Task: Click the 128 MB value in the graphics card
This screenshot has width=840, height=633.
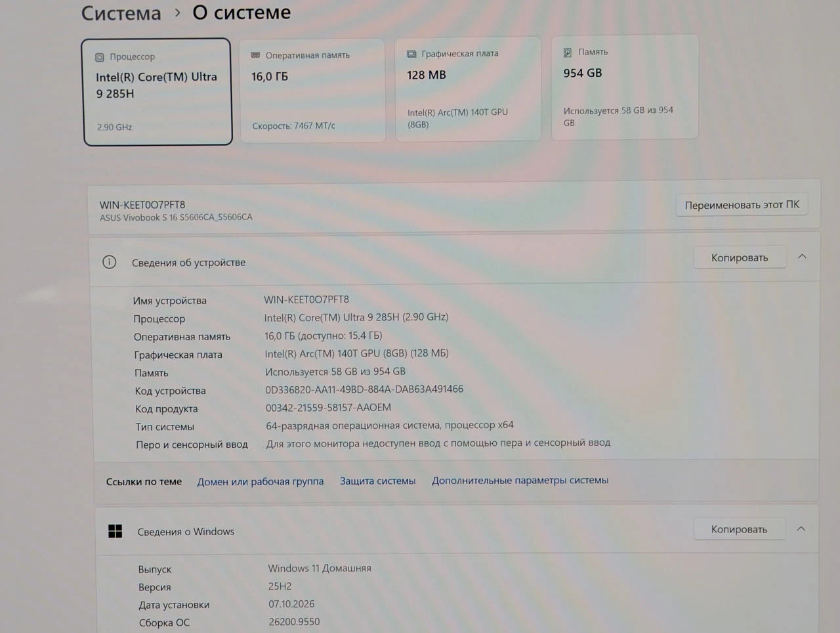Action: point(427,75)
